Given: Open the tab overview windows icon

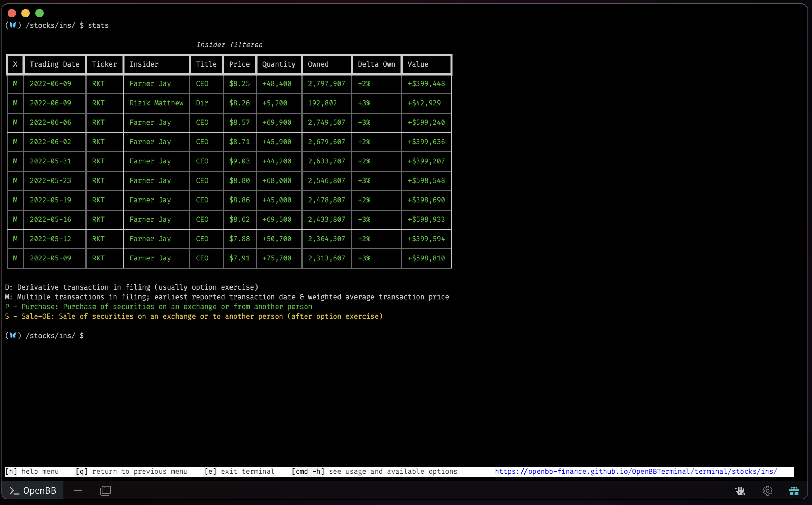Looking at the screenshot, I should point(106,490).
